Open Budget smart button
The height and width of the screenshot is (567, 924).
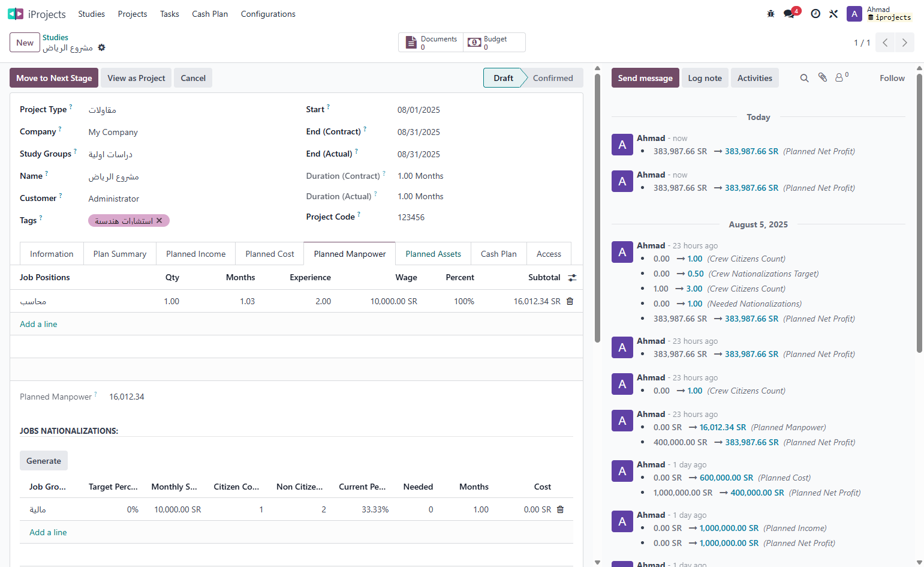[x=494, y=43]
